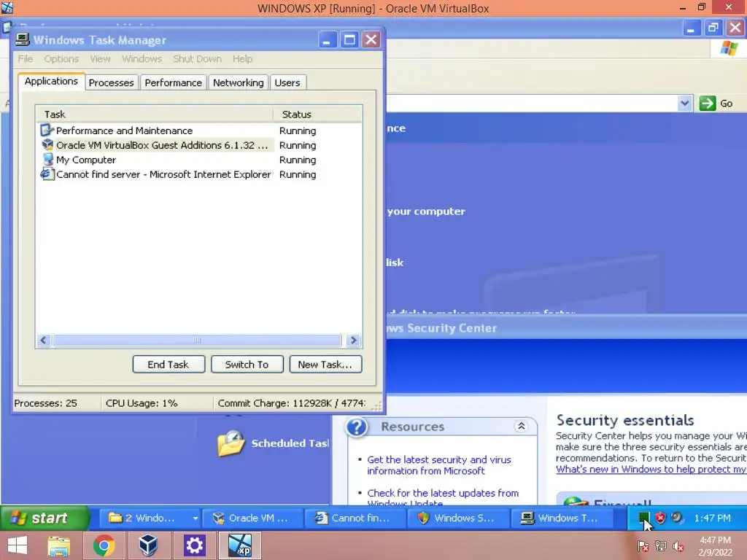Click the host muted volume icon

(678, 546)
